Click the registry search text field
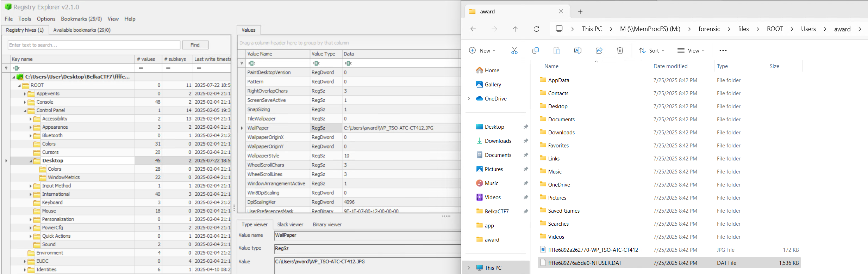 [x=94, y=45]
